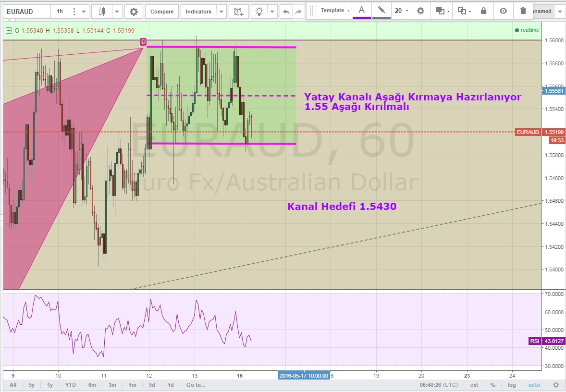
Task: Click the candlestick chart style icon
Action: [102, 12]
